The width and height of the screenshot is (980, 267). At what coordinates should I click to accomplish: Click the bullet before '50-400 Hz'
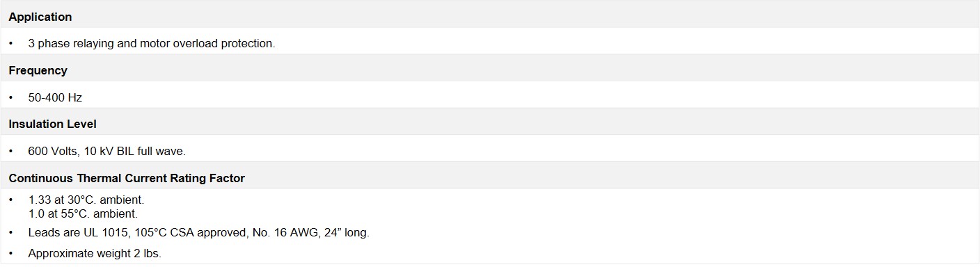click(11, 97)
